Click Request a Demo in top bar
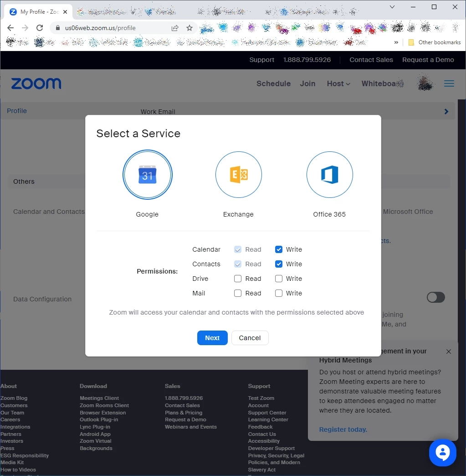Screen dimensions: 466x476 click(428, 60)
